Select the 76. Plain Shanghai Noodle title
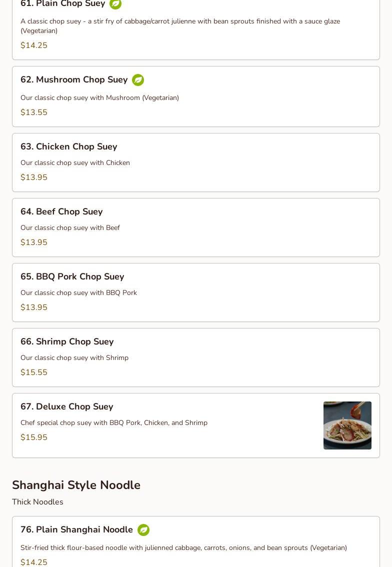The image size is (392, 567). point(76,529)
